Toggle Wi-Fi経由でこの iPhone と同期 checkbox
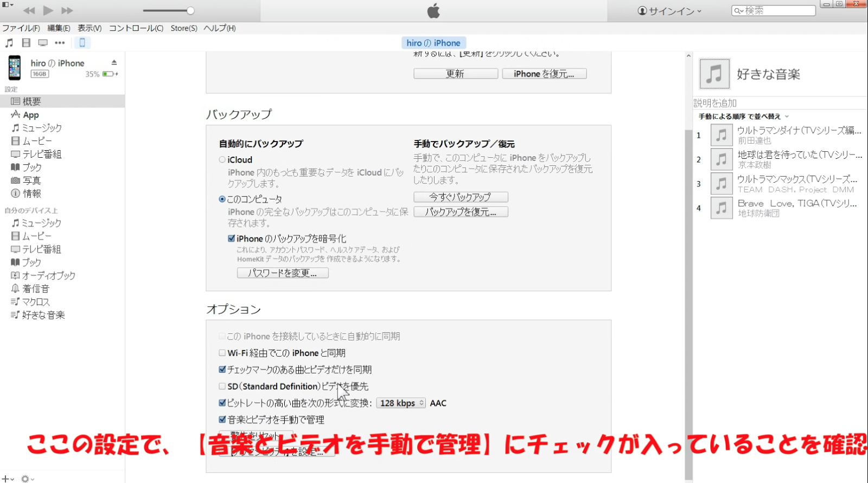 click(222, 353)
